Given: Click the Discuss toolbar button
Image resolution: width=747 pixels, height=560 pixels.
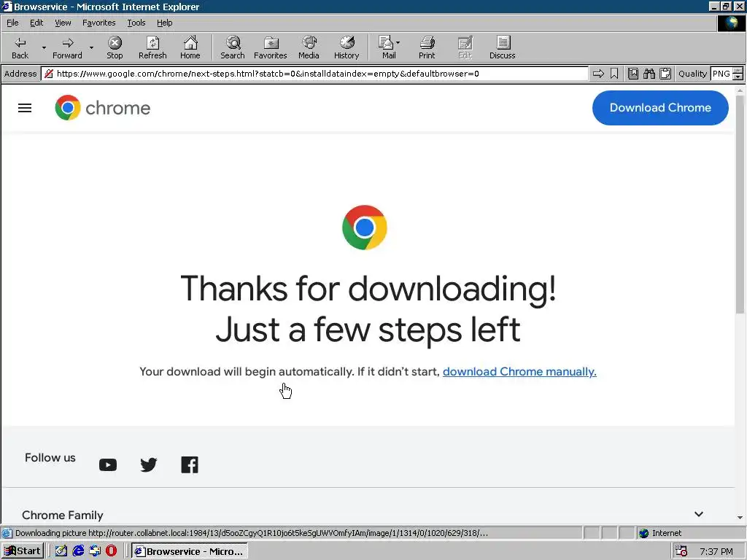Looking at the screenshot, I should (502, 47).
